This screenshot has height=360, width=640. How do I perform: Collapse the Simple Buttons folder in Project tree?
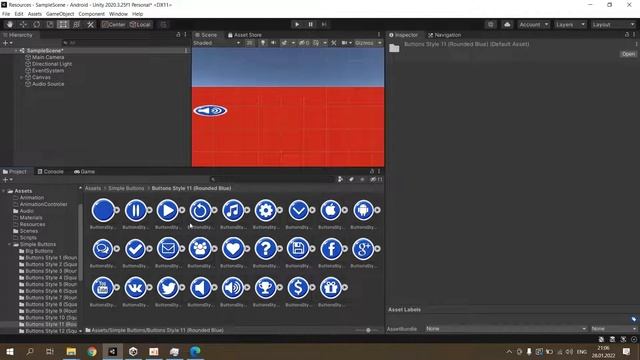(10, 244)
